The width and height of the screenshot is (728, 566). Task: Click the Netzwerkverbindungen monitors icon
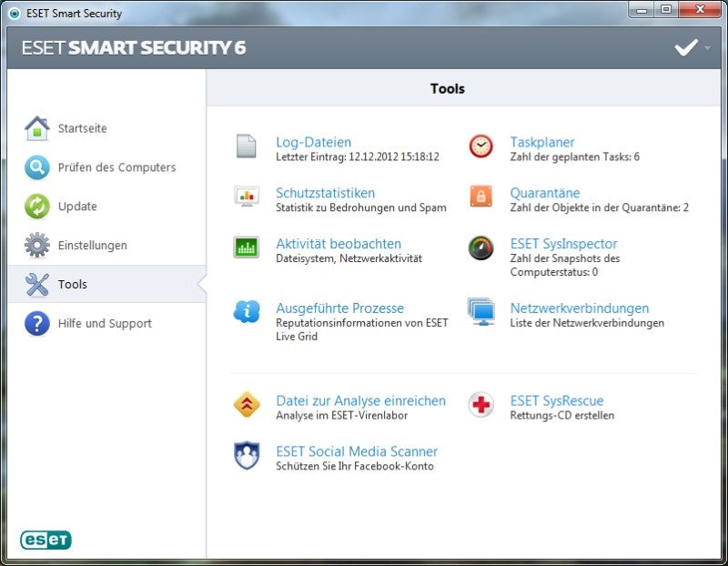[x=481, y=311]
